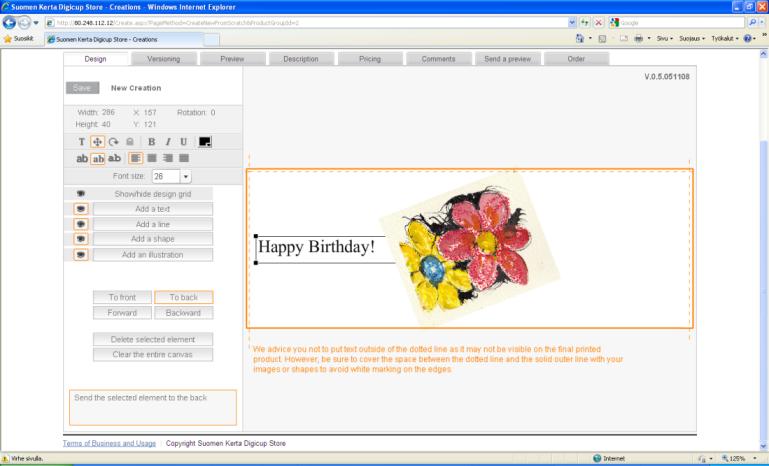769x466 pixels.
Task: Click Add an illustration button
Action: click(x=153, y=255)
